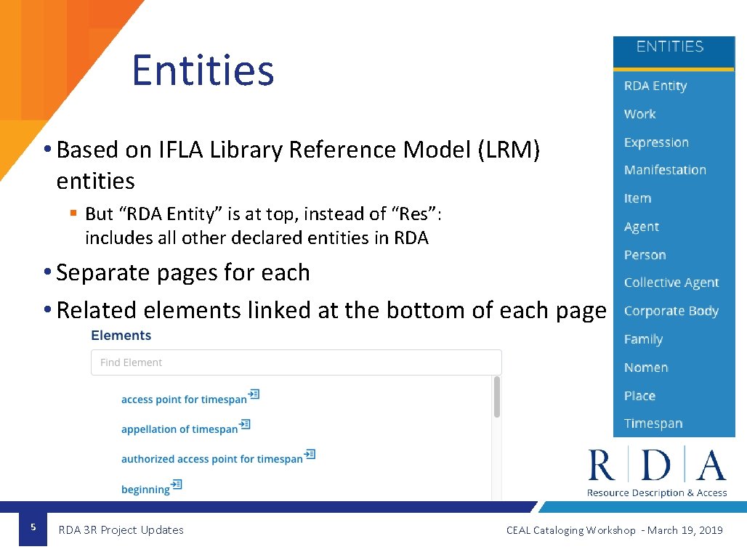Select Expression in Entities menu

pyautogui.click(x=656, y=142)
